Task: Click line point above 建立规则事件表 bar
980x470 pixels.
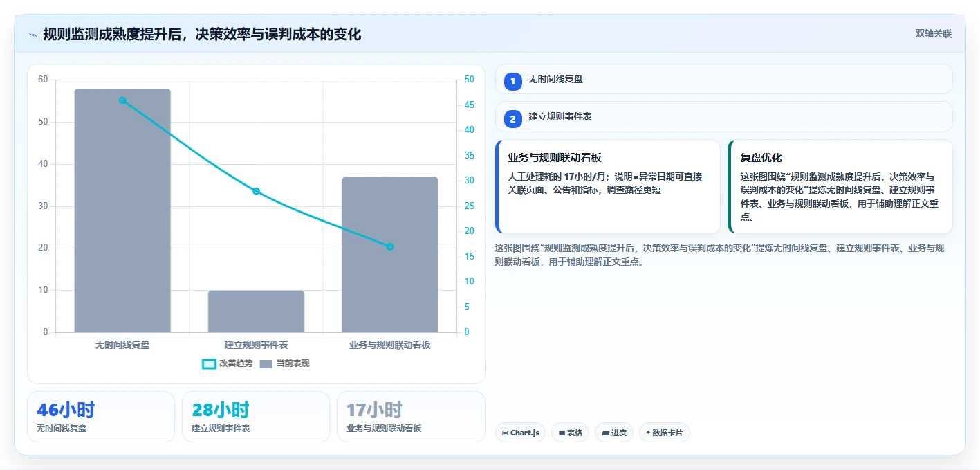Action: 256,191
